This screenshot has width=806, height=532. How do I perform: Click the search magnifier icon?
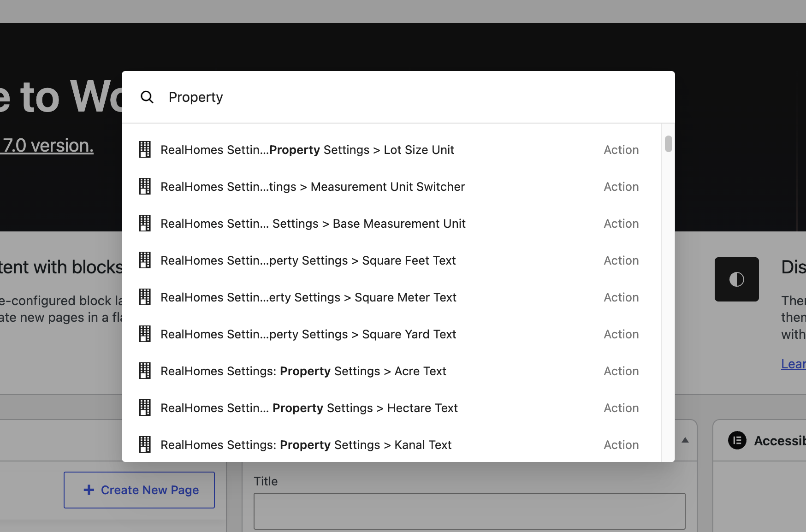147,97
